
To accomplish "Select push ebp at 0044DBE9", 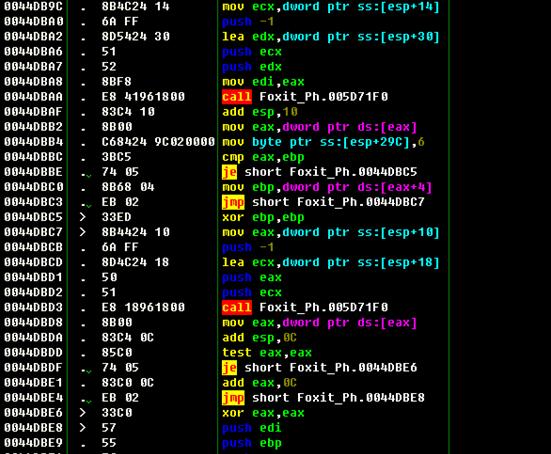I will pyautogui.click(x=252, y=443).
